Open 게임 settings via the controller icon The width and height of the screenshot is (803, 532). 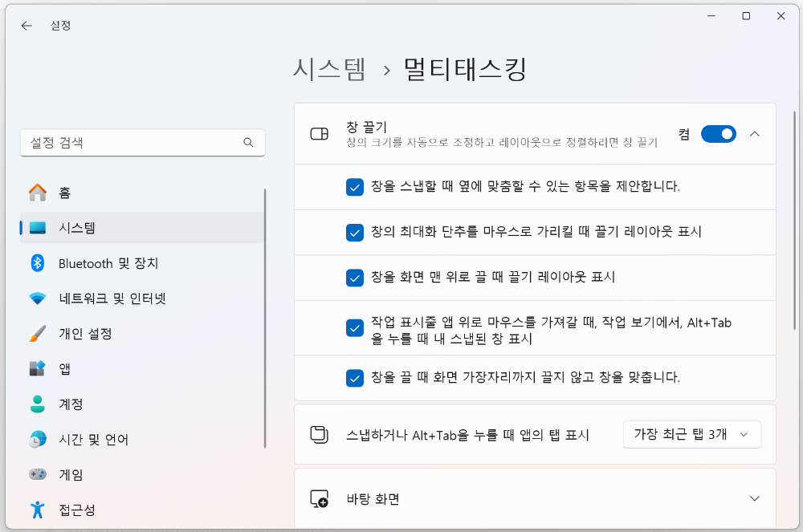(x=38, y=474)
